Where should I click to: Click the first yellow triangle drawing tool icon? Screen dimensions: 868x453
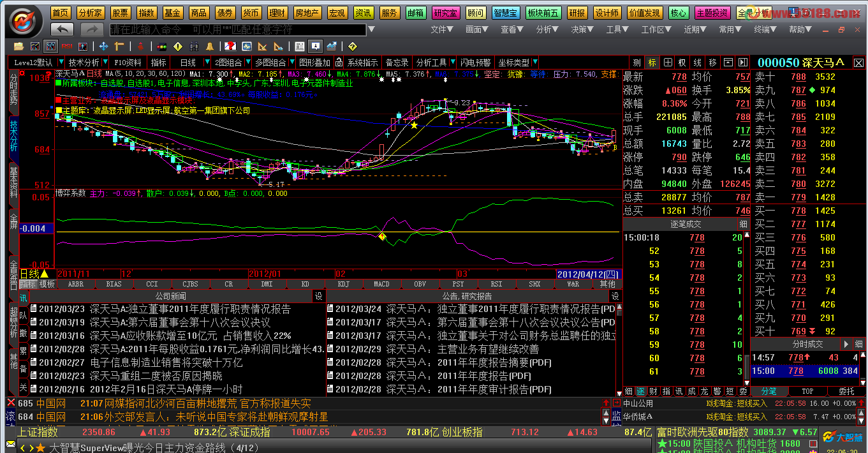(262, 47)
